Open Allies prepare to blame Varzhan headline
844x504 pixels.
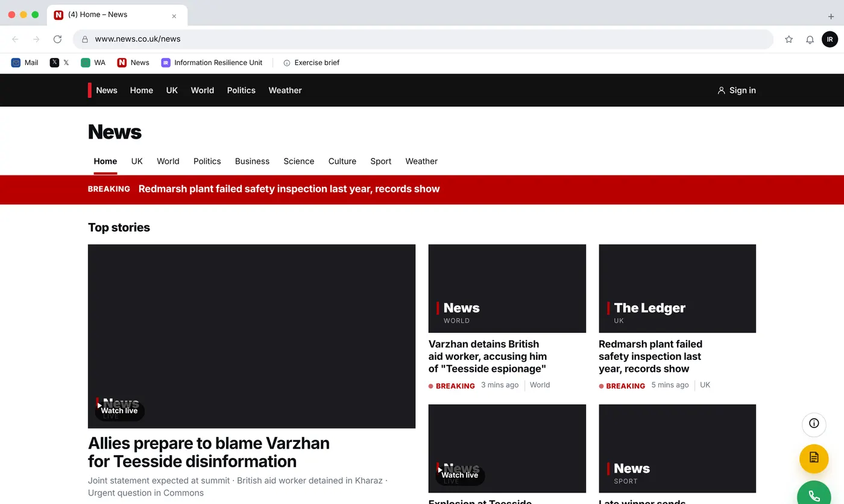(x=209, y=452)
